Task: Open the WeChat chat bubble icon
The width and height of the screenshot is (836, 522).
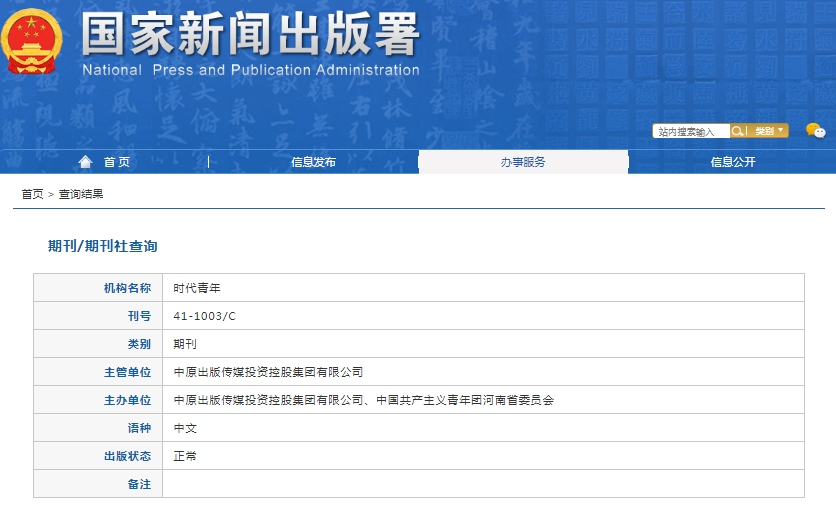Action: (816, 131)
